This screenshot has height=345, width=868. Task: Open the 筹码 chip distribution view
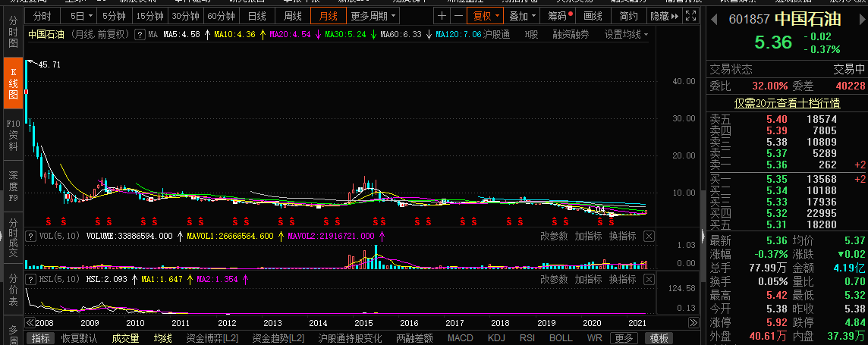tap(558, 15)
